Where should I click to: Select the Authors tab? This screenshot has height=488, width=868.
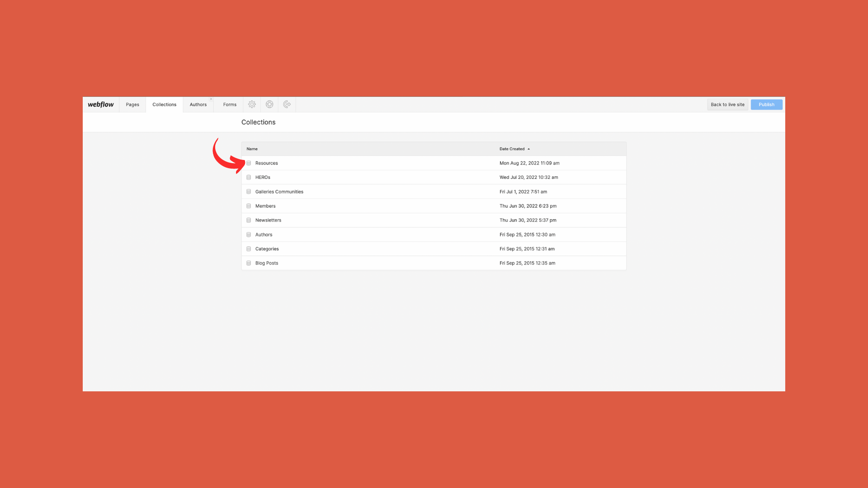point(198,104)
